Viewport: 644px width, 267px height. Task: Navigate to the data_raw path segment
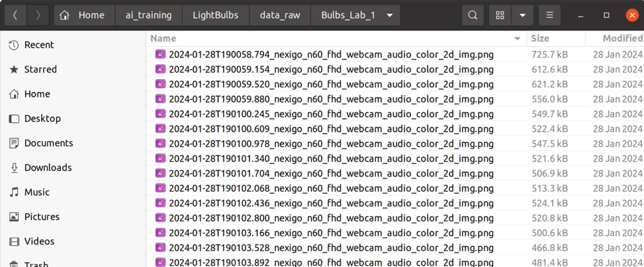click(280, 15)
